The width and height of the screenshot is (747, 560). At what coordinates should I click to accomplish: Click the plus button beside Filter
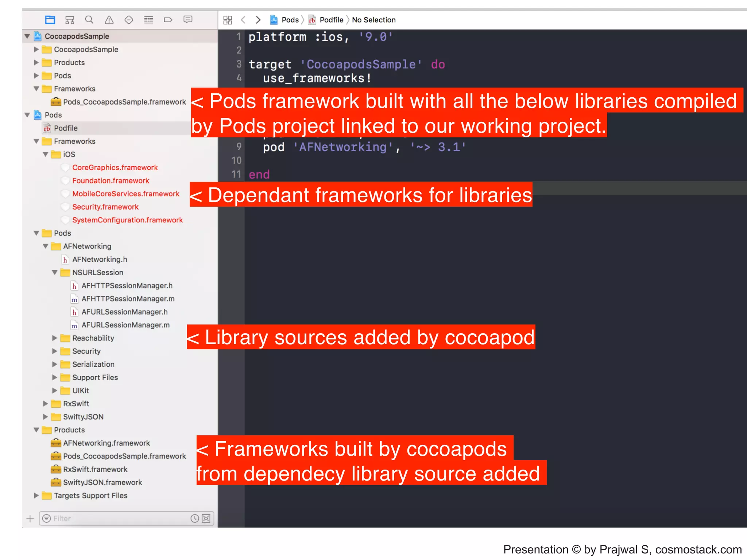pyautogui.click(x=30, y=518)
